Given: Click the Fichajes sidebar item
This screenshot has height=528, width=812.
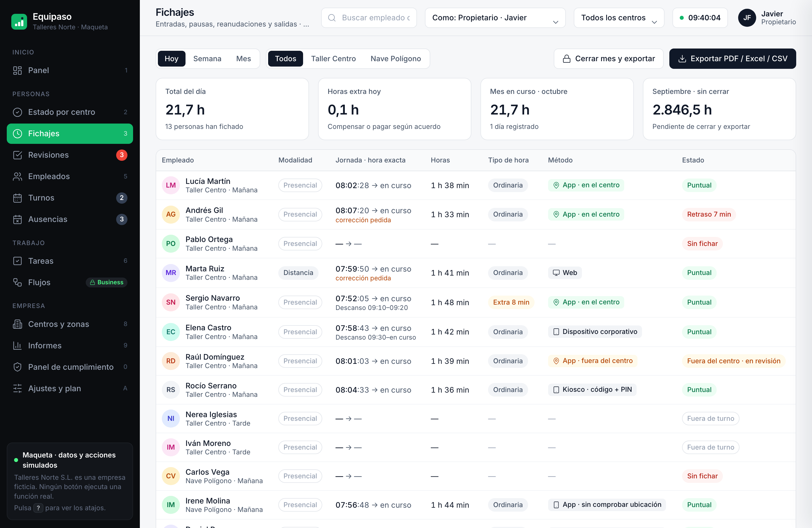Looking at the screenshot, I should (x=70, y=133).
